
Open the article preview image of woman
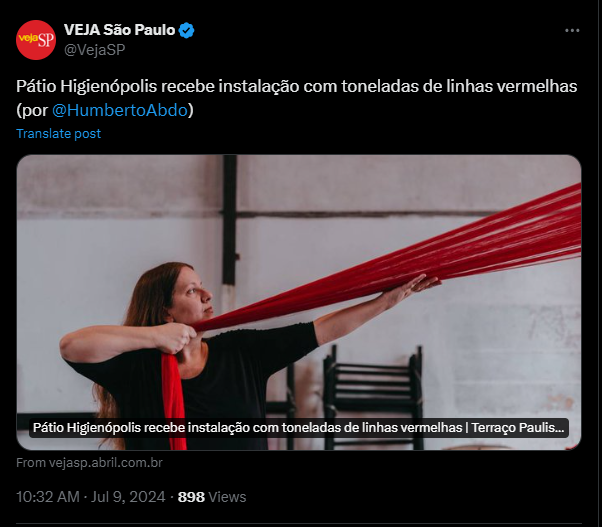pyautogui.click(x=299, y=302)
